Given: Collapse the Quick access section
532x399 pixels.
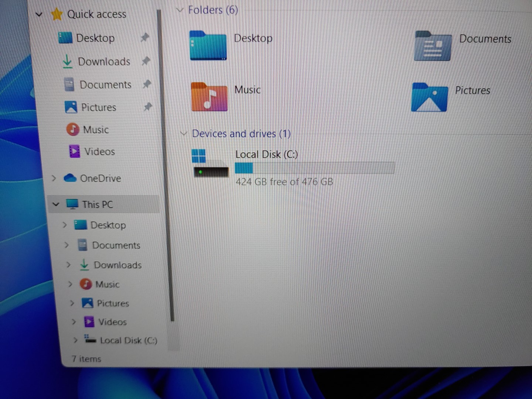Looking at the screenshot, I should tap(39, 15).
